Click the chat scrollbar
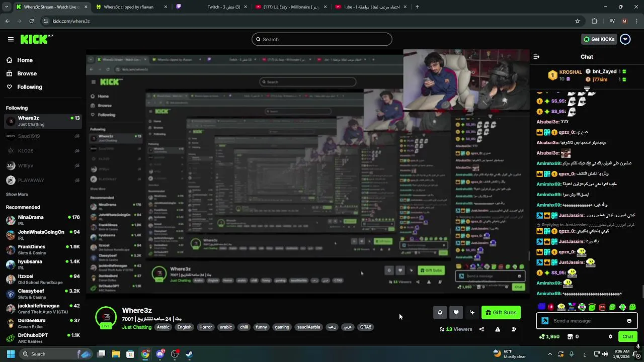The width and height of the screenshot is (644, 362). (x=642, y=291)
